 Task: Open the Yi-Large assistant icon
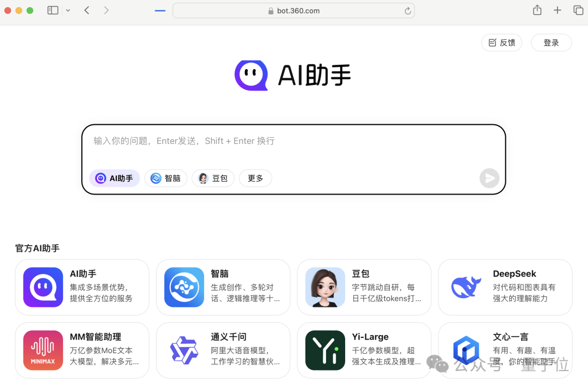point(324,350)
